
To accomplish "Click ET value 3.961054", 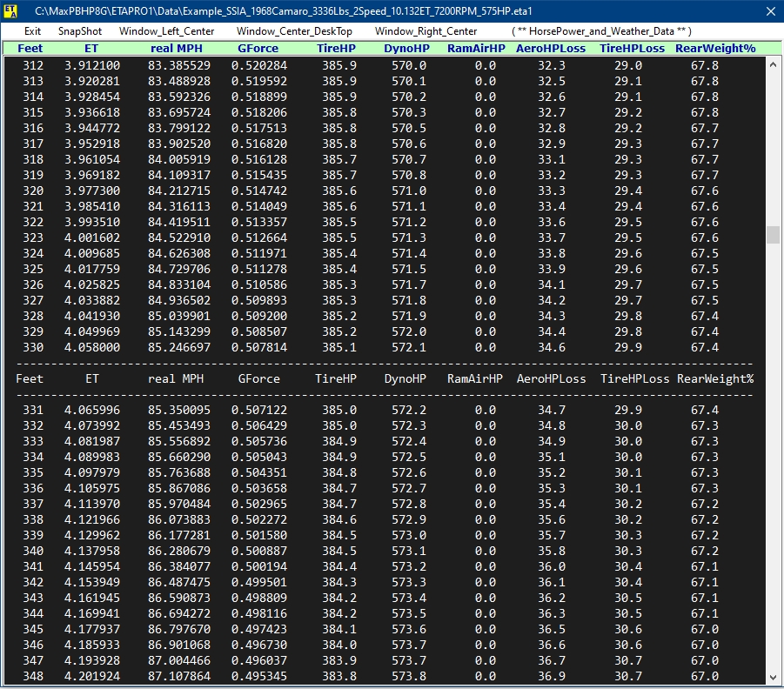I will [92, 159].
